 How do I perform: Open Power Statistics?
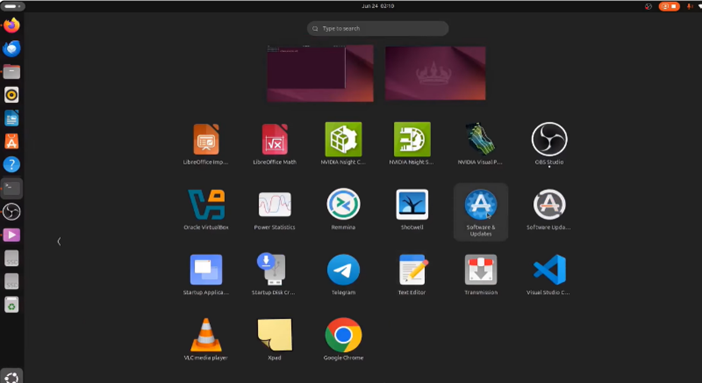274,210
